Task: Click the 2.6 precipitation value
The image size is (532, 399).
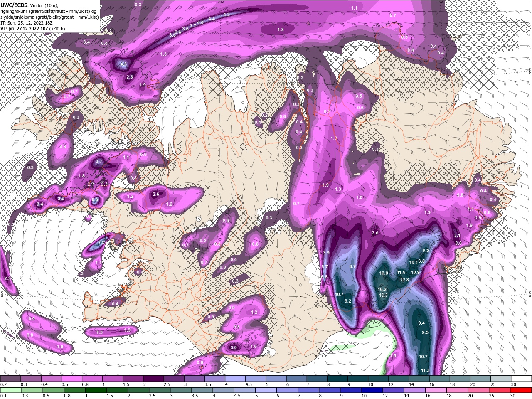Action: (x=156, y=194)
